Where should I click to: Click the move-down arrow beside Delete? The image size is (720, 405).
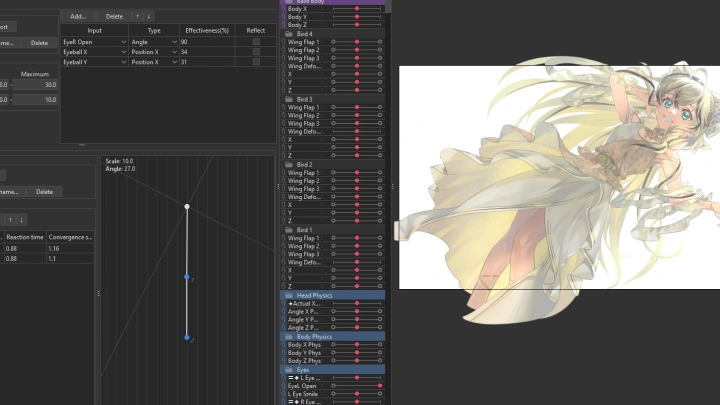pyautogui.click(x=149, y=16)
